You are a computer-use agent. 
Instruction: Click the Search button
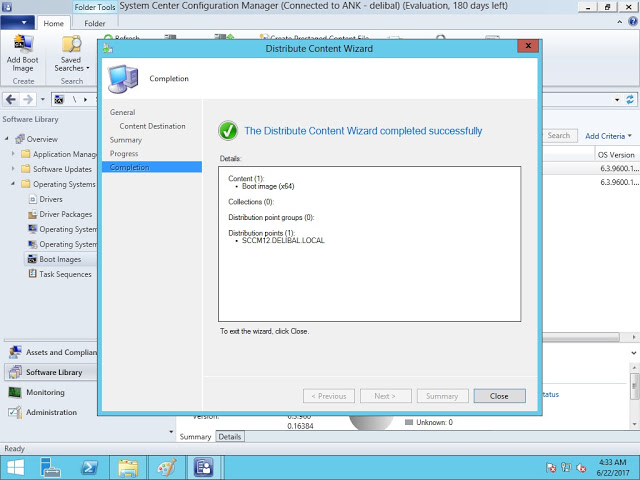[558, 136]
